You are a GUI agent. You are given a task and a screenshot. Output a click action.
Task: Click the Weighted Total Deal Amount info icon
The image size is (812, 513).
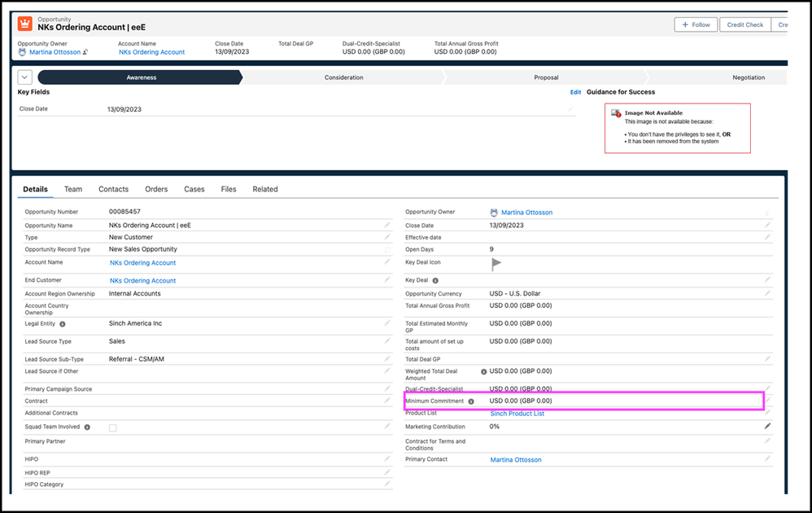[x=483, y=371]
